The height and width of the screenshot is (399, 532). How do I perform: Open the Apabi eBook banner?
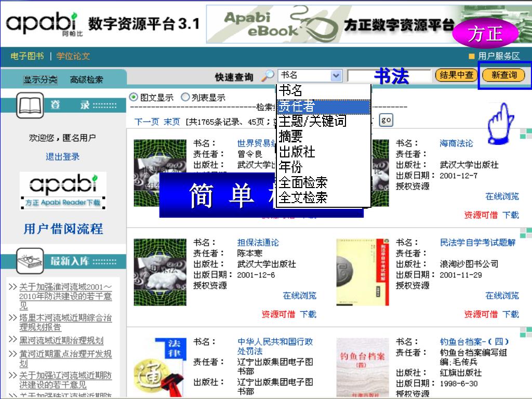(368, 24)
